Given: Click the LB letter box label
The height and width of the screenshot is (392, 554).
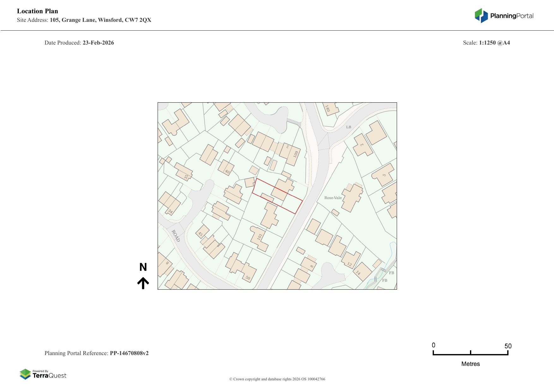Looking at the screenshot, I should click(x=348, y=127).
